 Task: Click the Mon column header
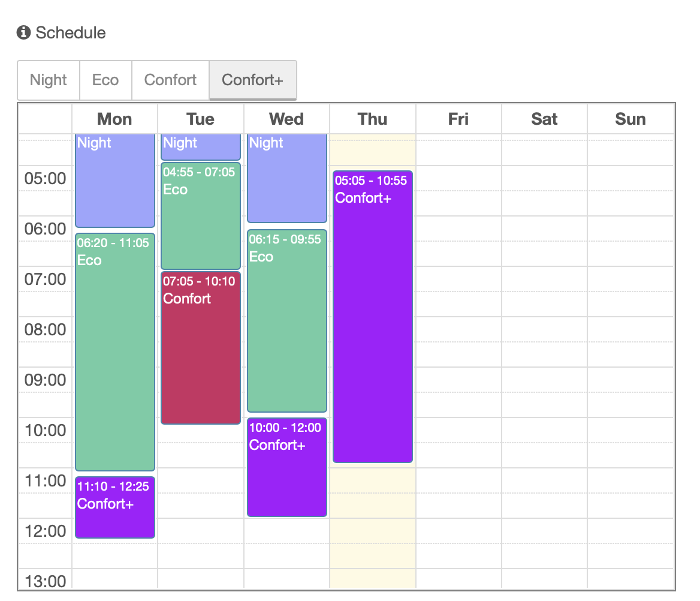click(114, 119)
